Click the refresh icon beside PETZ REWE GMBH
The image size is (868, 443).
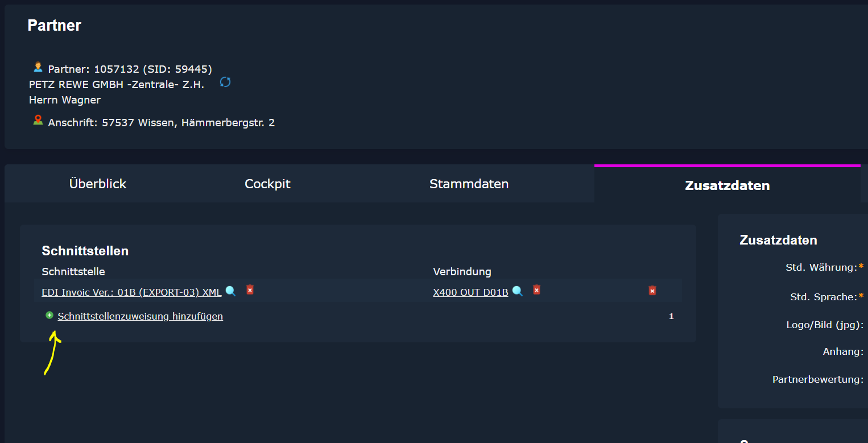coord(225,82)
